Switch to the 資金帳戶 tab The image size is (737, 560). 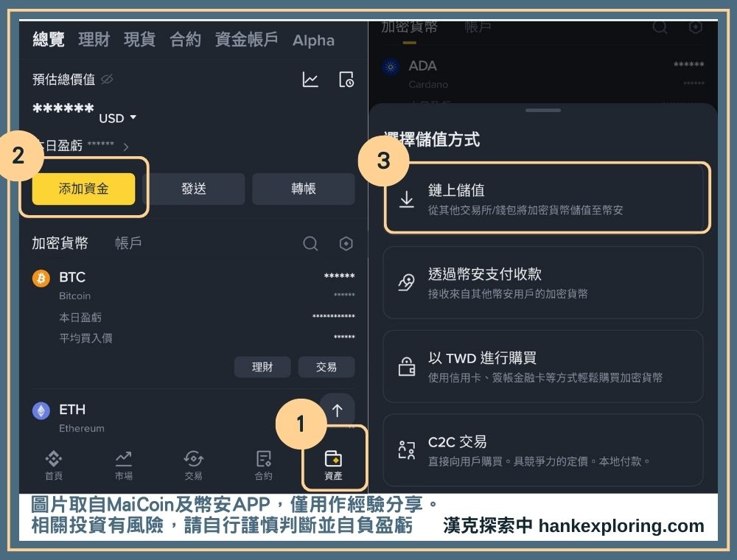pos(246,40)
